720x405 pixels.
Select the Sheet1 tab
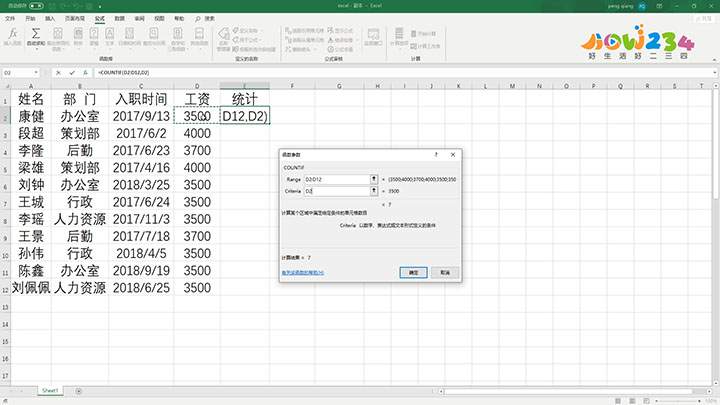50,391
